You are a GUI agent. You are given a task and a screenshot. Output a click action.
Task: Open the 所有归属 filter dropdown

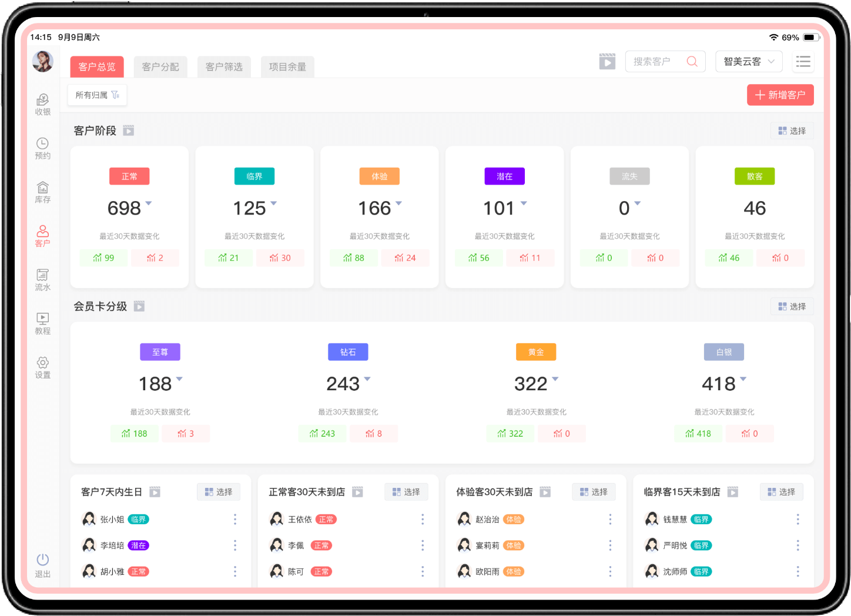pos(97,95)
